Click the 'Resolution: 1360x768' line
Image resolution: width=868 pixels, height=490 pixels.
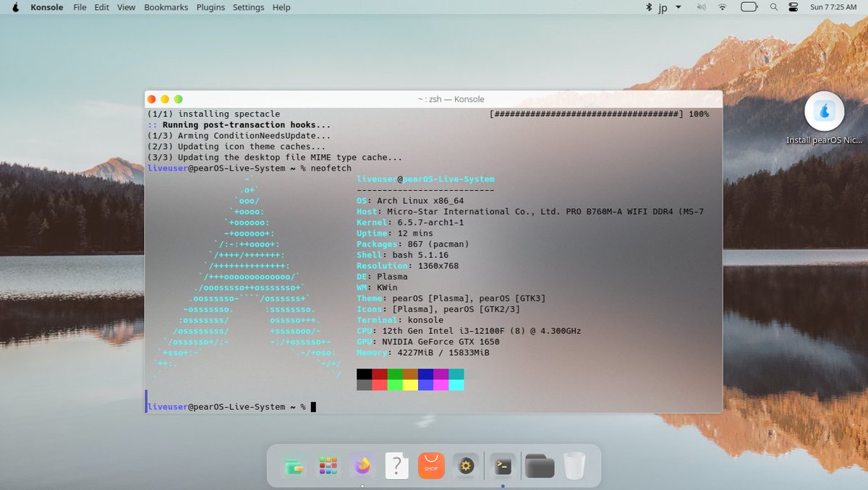click(x=408, y=266)
